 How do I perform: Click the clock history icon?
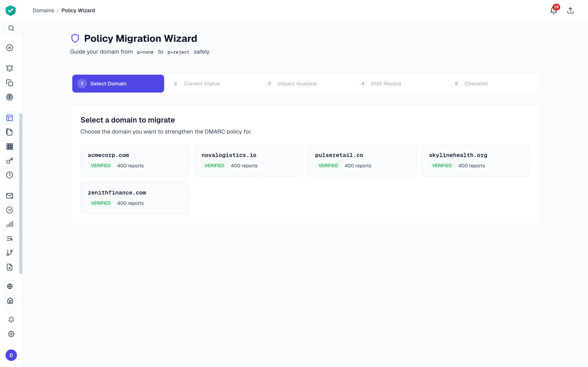pyautogui.click(x=10, y=175)
